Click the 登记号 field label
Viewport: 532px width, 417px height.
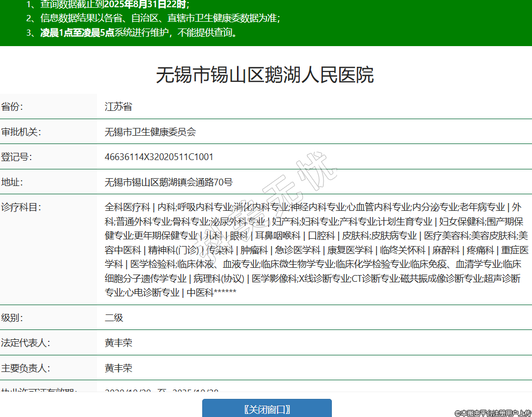[x=17, y=157]
